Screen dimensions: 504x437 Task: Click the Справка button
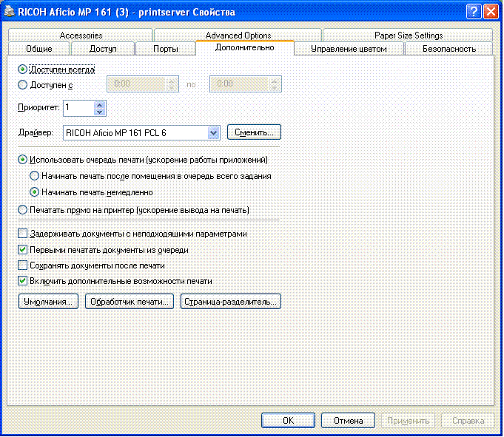468,420
